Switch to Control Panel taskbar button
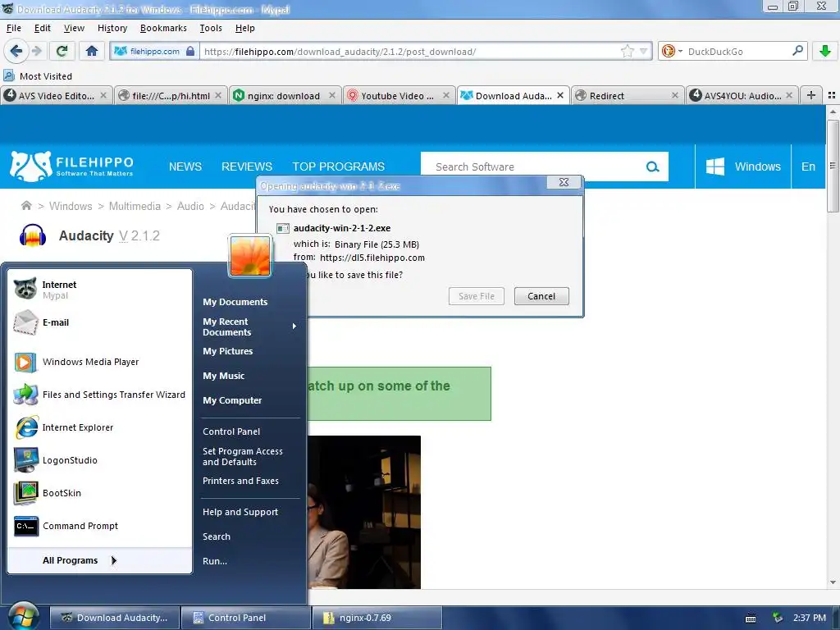 pos(244,618)
